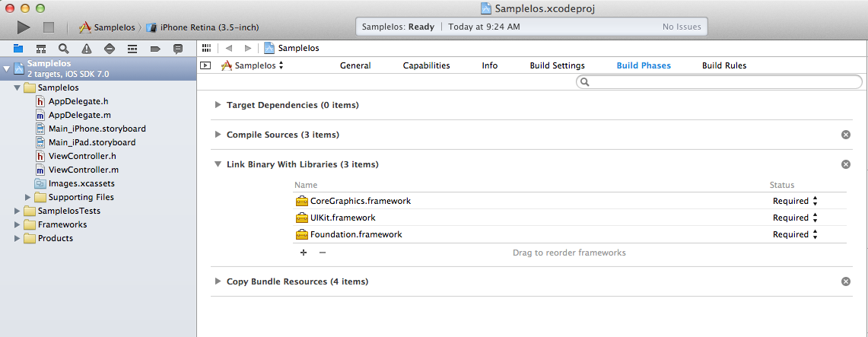Expand Copy Bundle Resources section
Viewport: 868px width, 337px height.
(x=218, y=281)
